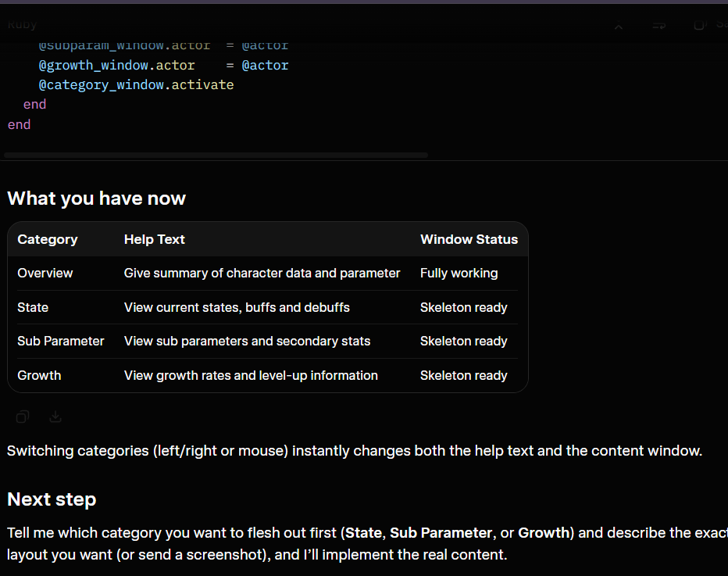Screen dimensions: 728x576
Task: Click bold "Growth" in Next step paragraph
Action: click(x=544, y=533)
